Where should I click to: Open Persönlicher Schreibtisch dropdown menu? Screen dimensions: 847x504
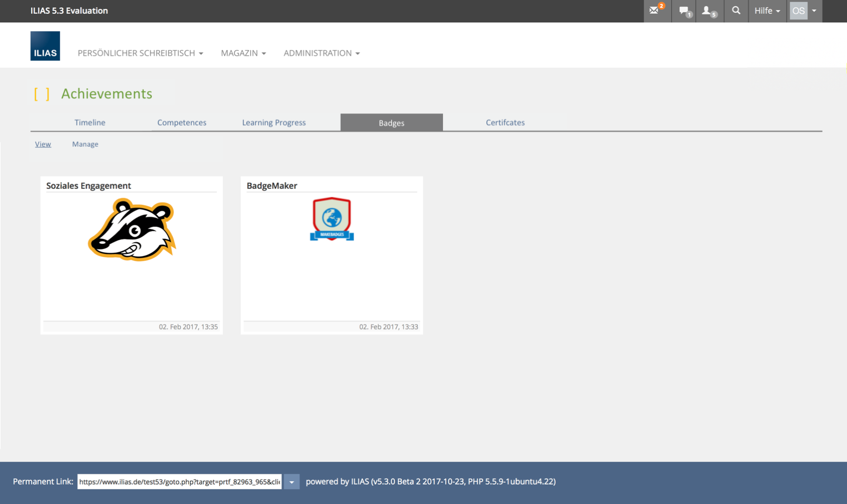140,53
